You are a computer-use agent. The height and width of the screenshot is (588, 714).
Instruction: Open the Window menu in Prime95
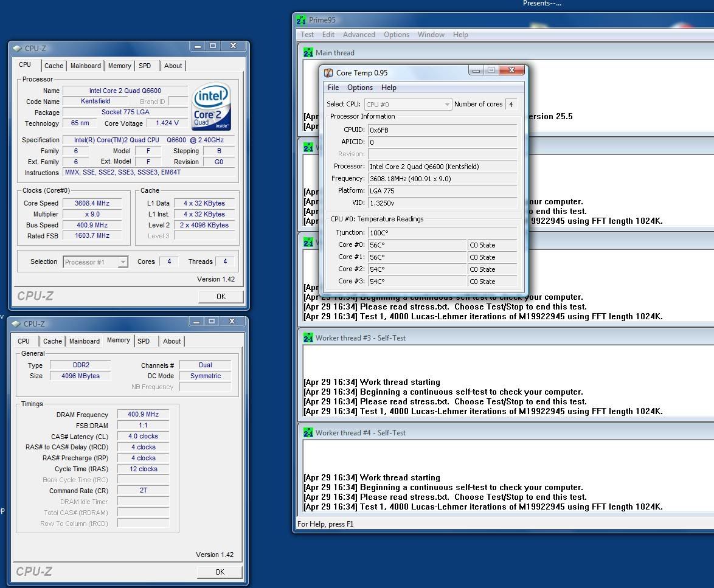pyautogui.click(x=431, y=35)
